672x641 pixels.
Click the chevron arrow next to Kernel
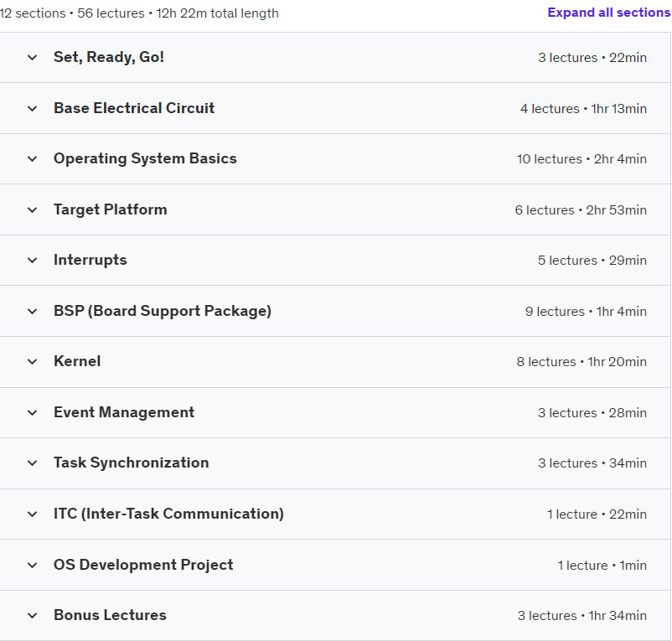coord(32,362)
